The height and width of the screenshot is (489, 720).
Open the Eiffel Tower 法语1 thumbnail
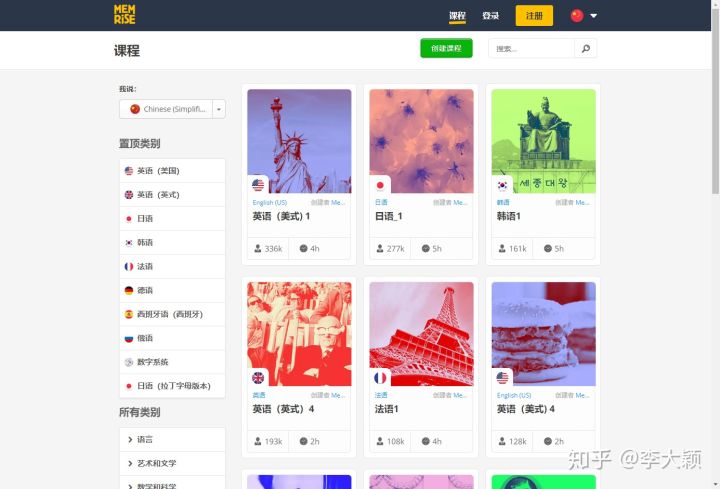click(422, 334)
